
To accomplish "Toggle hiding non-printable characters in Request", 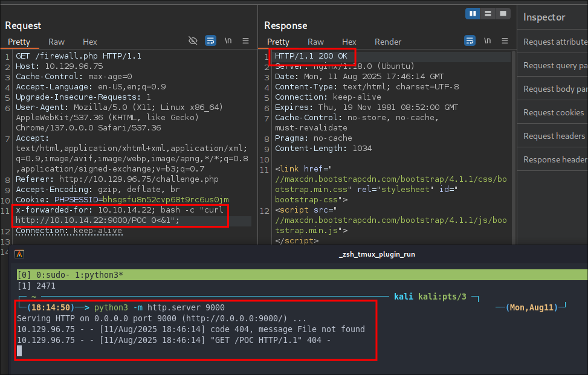I will [x=193, y=41].
